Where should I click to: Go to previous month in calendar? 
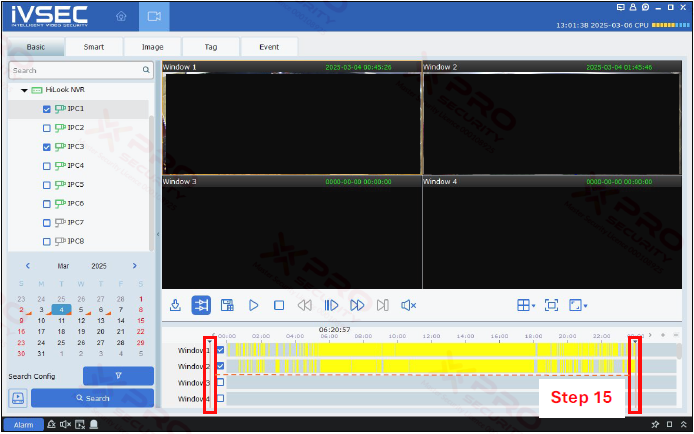click(x=27, y=266)
